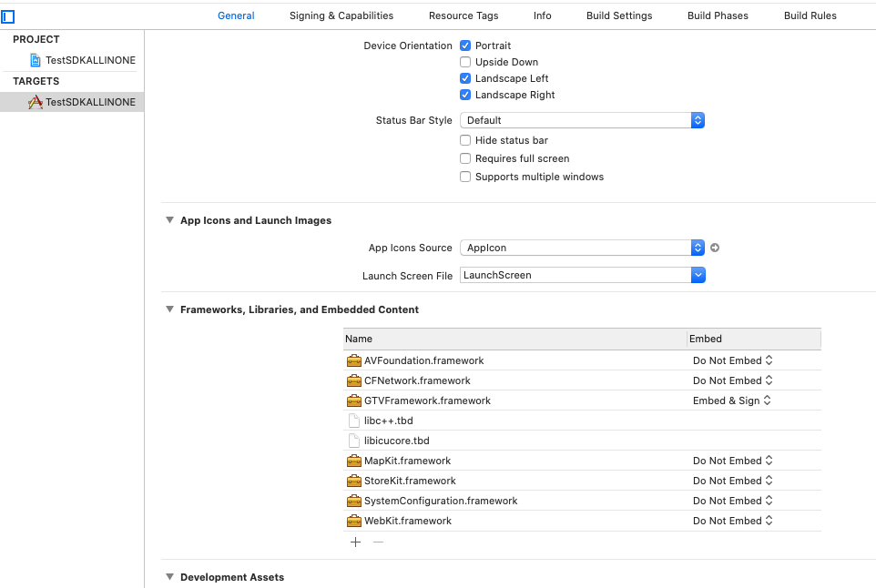
Task: Click StoreKit.framework toolbox icon
Action: click(353, 481)
